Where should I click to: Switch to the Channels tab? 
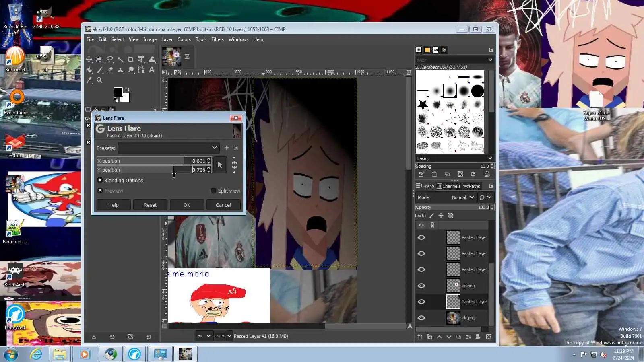tap(449, 186)
